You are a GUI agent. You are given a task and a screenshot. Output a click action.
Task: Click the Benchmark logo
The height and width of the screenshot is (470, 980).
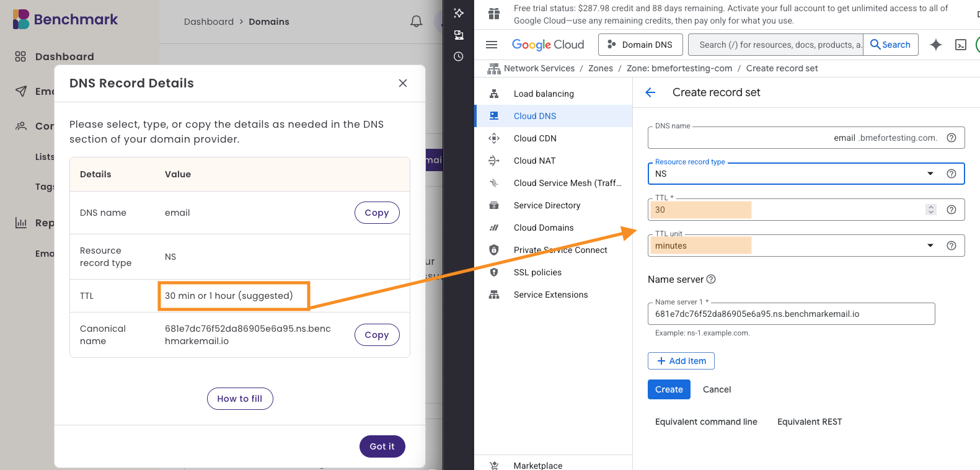(x=65, y=19)
